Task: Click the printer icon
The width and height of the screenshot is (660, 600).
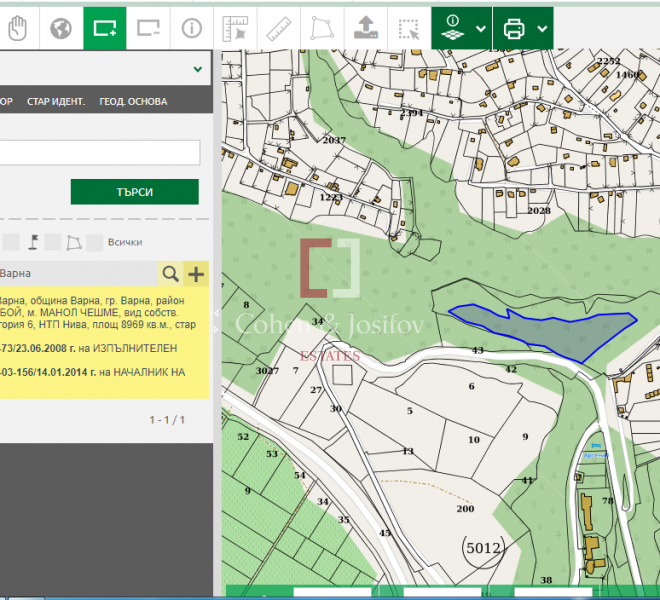Action: tap(514, 29)
